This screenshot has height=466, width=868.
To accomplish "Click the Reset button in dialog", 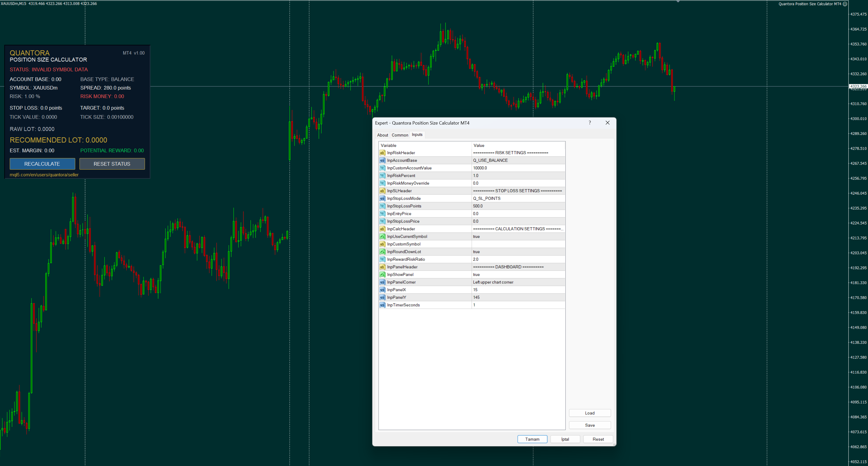I will pyautogui.click(x=598, y=439).
